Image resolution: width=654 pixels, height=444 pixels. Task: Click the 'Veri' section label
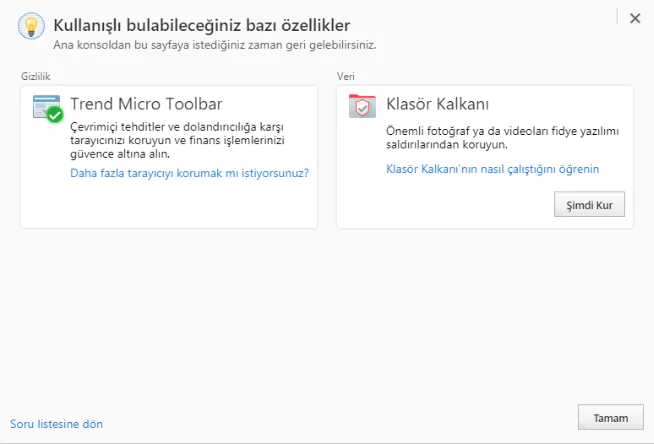(x=345, y=76)
